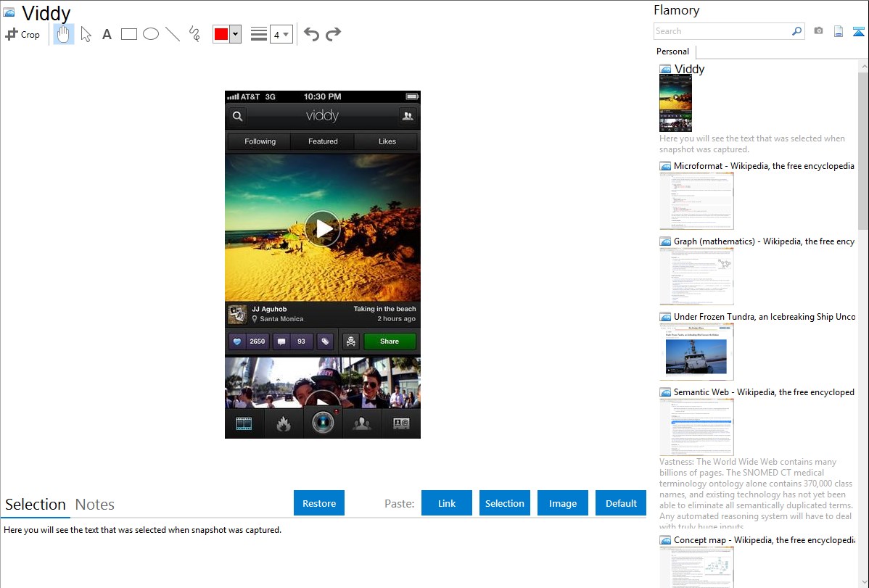Take a snapshot with the camera icon
Screen dimensions: 869x588
[x=818, y=31]
